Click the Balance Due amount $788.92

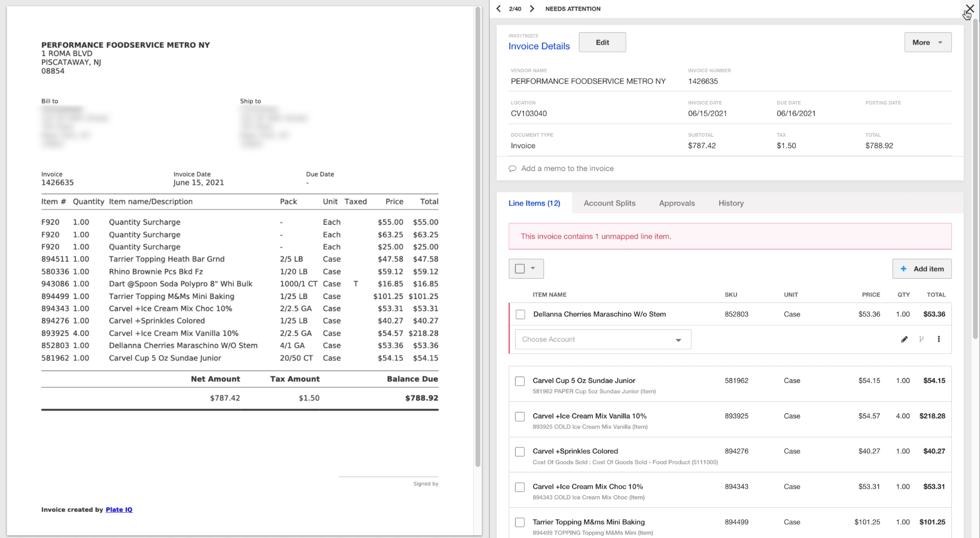click(422, 398)
